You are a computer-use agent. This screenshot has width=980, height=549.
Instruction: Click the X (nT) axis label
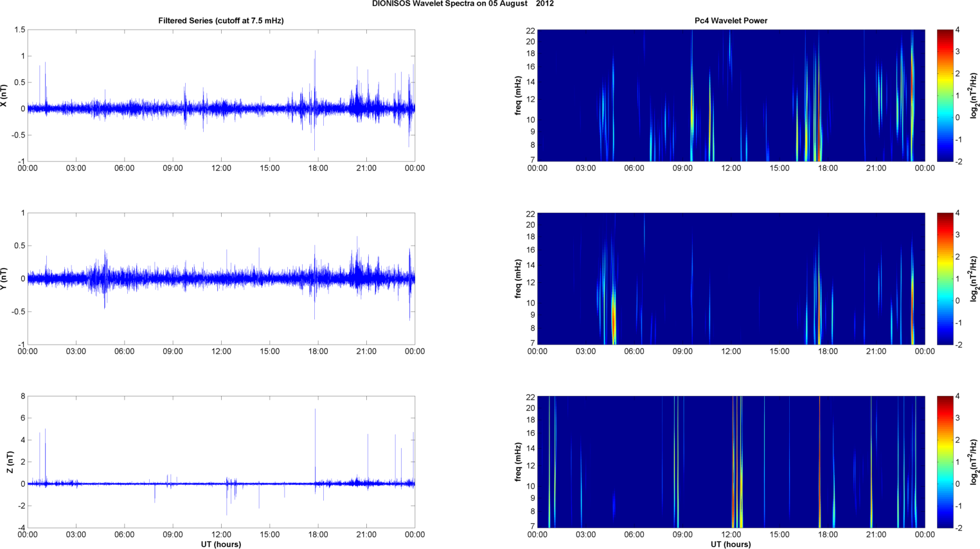point(4,96)
